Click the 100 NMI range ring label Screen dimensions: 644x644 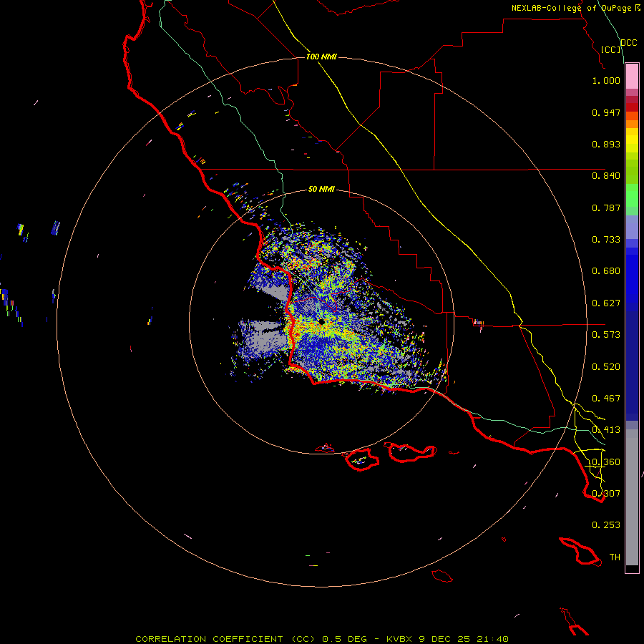pos(321,57)
